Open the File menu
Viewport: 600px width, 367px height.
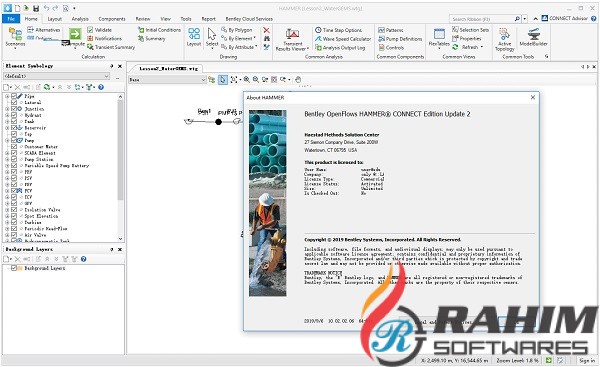[x=11, y=19]
